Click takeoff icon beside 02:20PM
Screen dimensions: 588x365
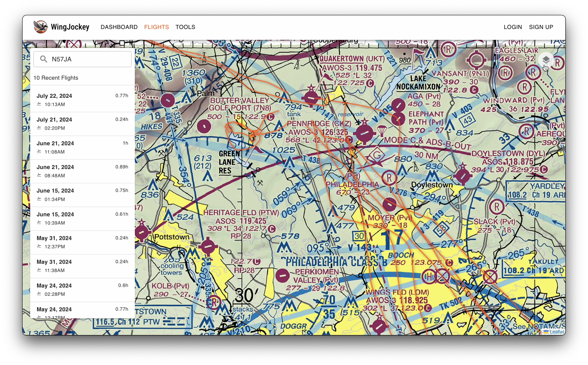(39, 128)
